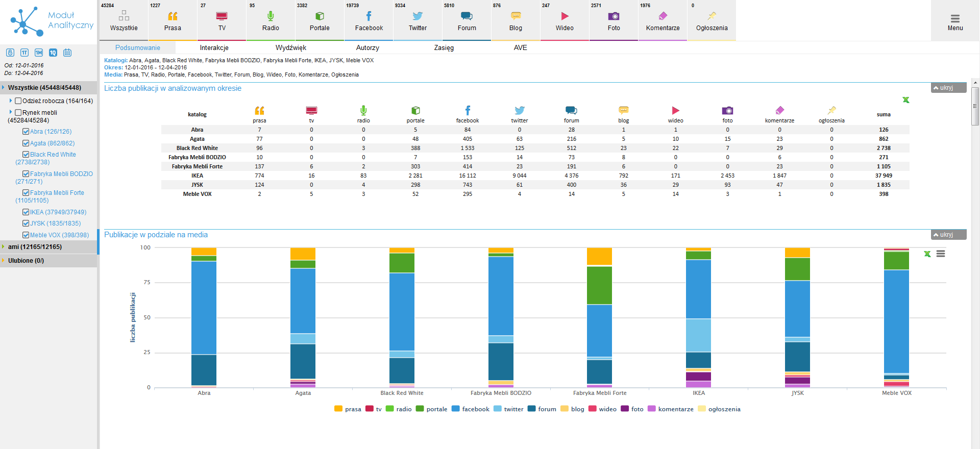Viewport: 980px width, 449px height.
Task: Switch to the Podsumowanie tab
Action: pos(138,48)
